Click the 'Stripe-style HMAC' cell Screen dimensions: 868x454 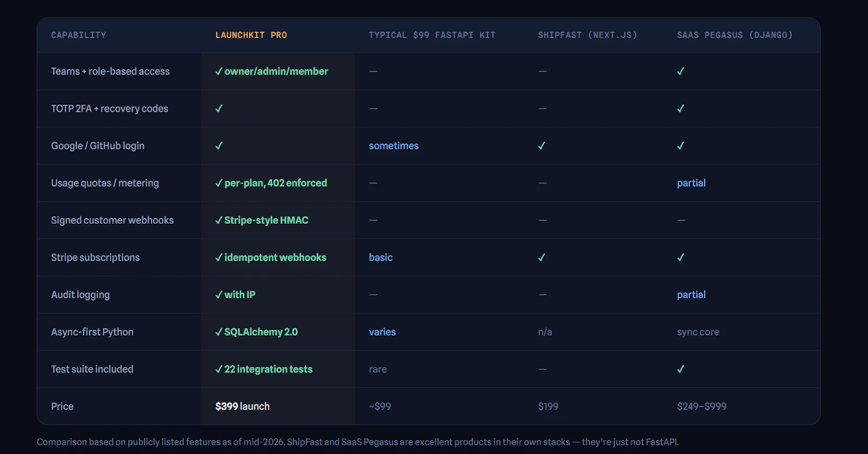pyautogui.click(x=262, y=220)
